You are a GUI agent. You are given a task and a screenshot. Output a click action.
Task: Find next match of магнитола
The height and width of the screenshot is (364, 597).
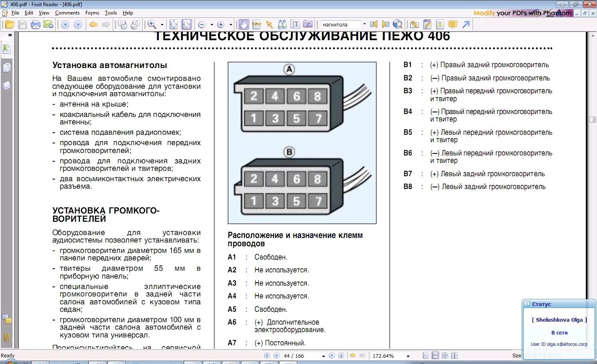tap(386, 24)
